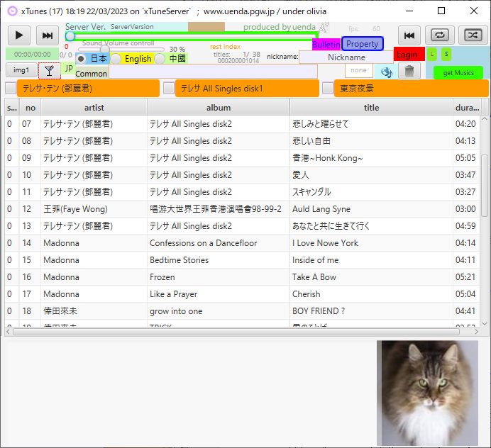491x448 pixels.
Task: Click the Sound Volume control slider
Action: pos(121,50)
